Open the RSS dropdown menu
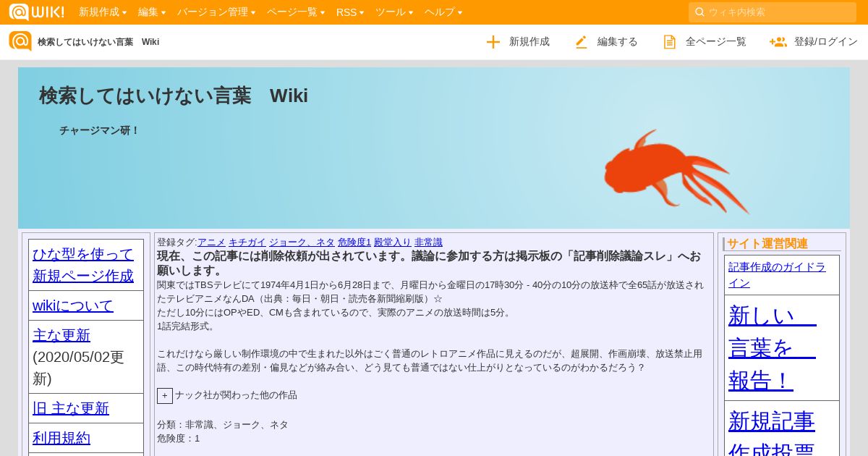Image resolution: width=868 pixels, height=456 pixels. pos(350,12)
